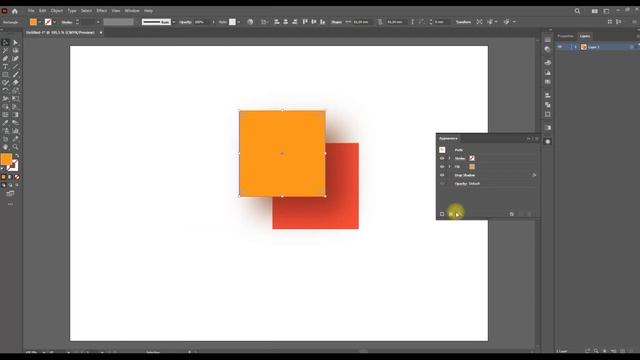Select the Hand tool
The image size is (640, 360).
[5, 147]
